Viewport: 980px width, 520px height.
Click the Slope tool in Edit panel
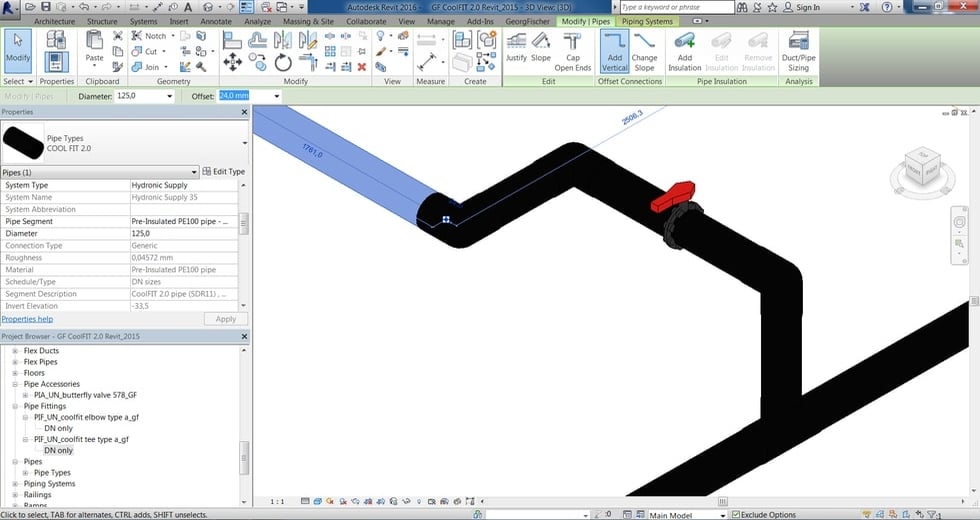(x=541, y=47)
